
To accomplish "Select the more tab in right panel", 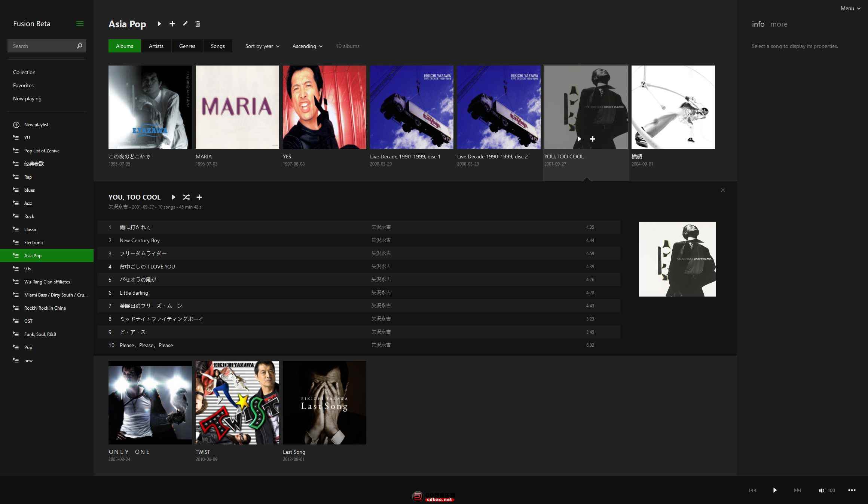I will (x=779, y=24).
